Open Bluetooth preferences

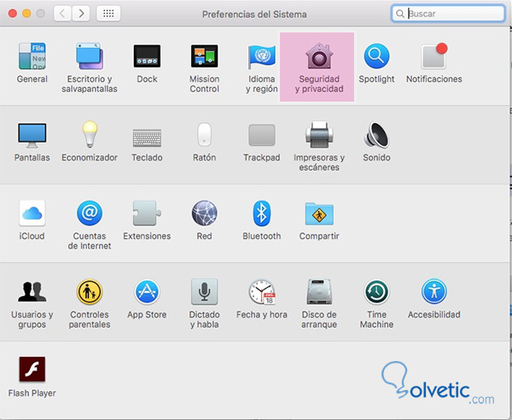(262, 213)
